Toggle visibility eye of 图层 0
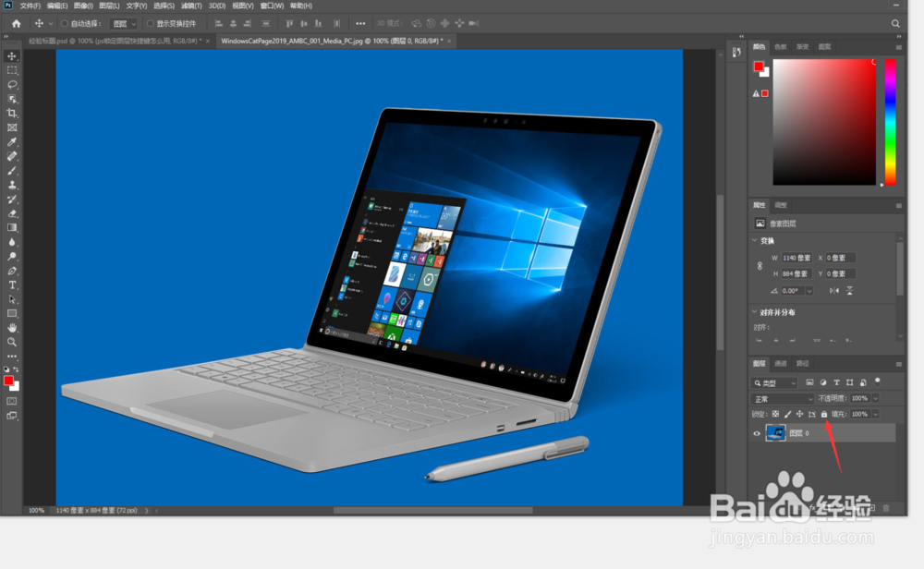This screenshot has height=569, width=924. (x=757, y=433)
